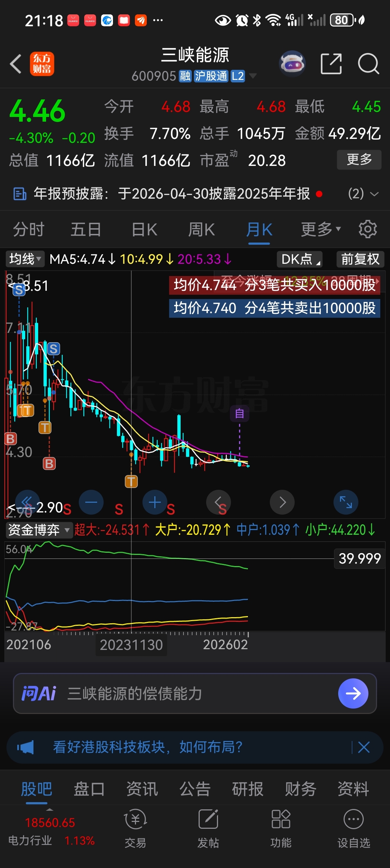The image size is (390, 868).
Task: Zoom out chart with minus button
Action: point(91,502)
